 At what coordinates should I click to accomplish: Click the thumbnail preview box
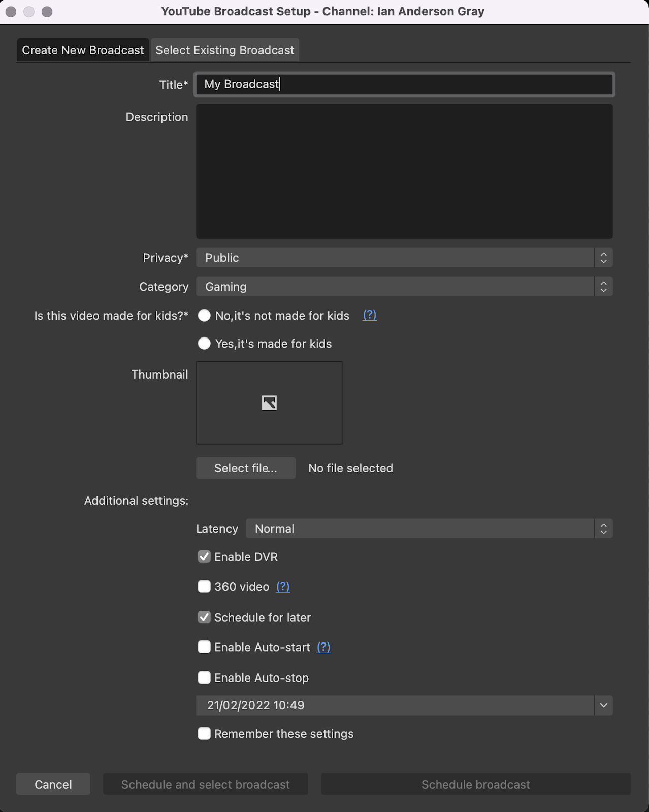point(269,403)
